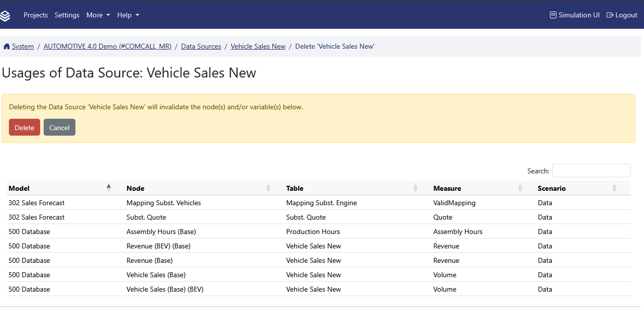Sort by Measure column sort arrows
644x310 pixels.
click(x=520, y=188)
